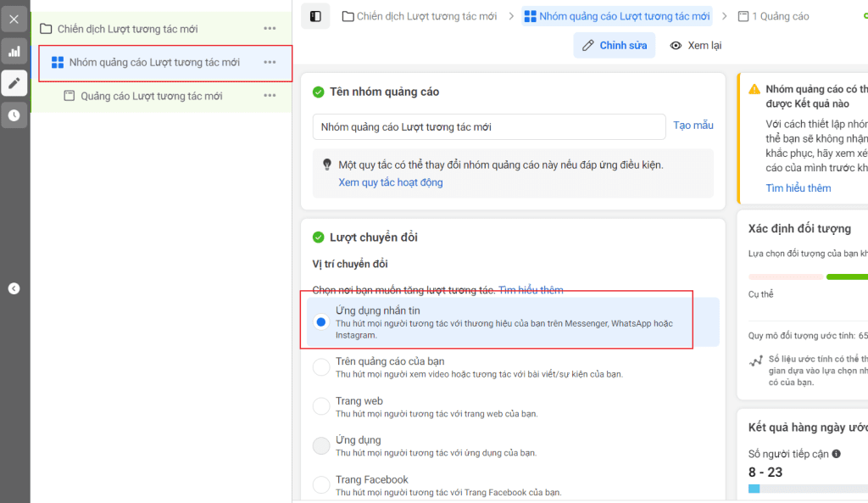Click the yellow warning triangle icon
Screen dimensions: 868x503
click(754, 89)
